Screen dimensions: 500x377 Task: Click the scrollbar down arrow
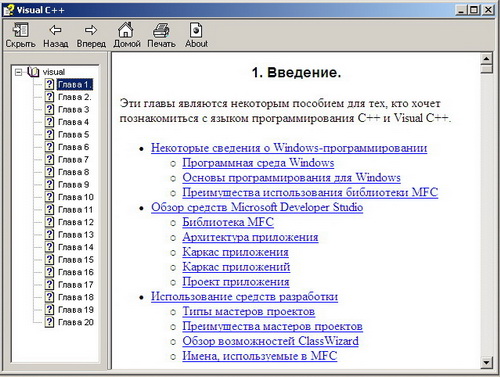[x=486, y=362]
